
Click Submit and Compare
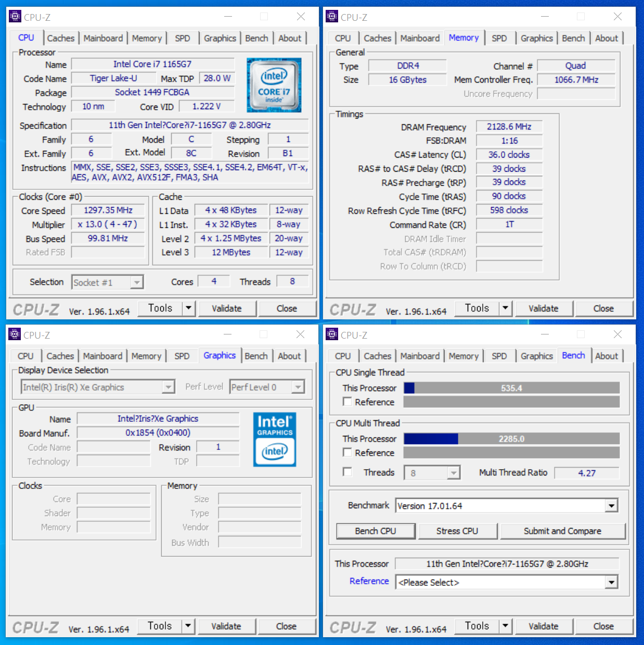coord(562,531)
